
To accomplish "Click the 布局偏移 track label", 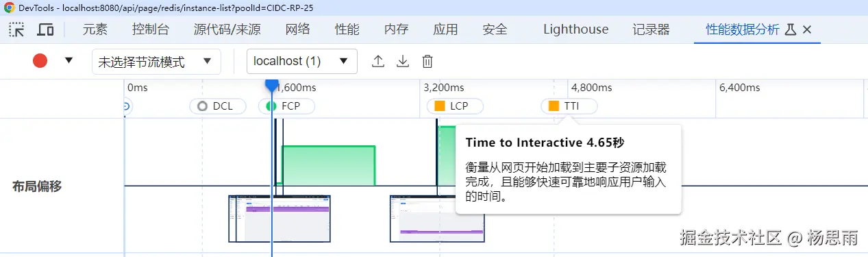I will pyautogui.click(x=37, y=186).
